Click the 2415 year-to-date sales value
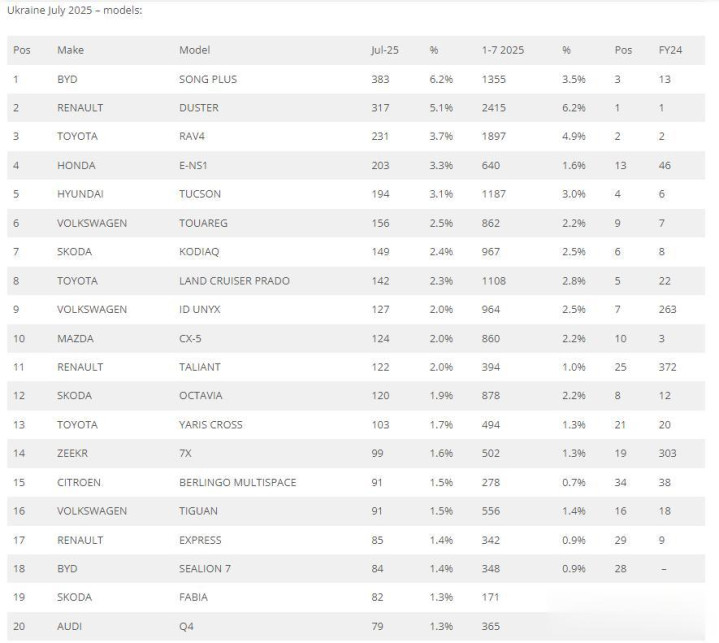The image size is (719, 643). click(x=493, y=108)
